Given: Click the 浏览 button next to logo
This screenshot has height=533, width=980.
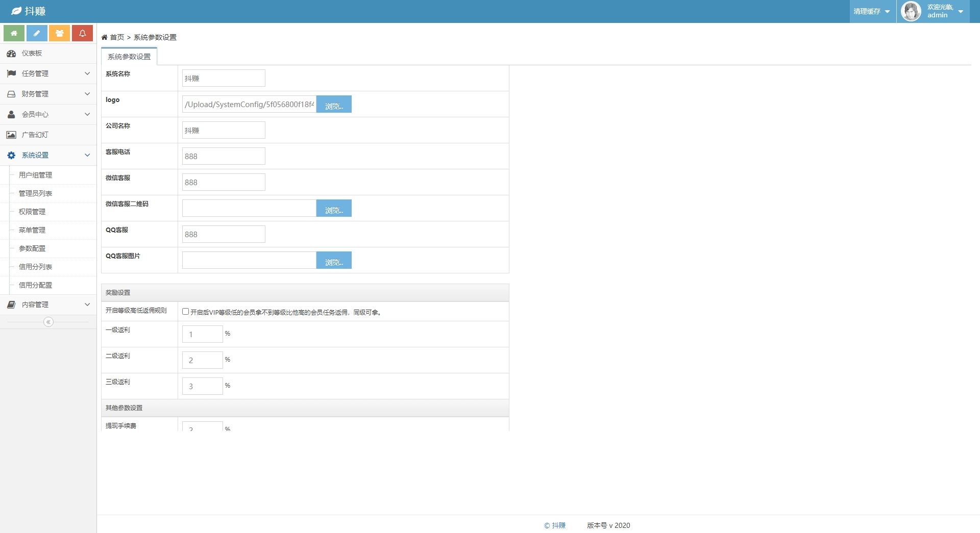Looking at the screenshot, I should tap(334, 105).
